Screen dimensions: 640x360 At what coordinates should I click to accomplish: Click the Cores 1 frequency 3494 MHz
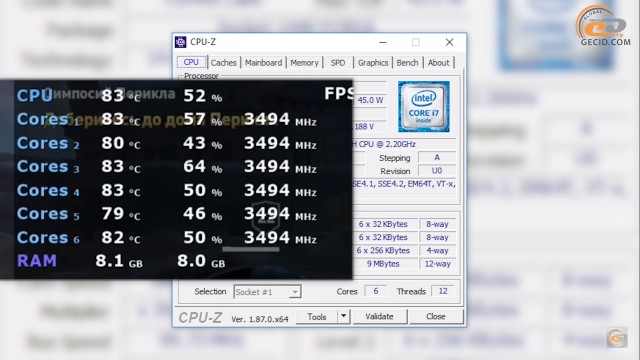[280, 120]
